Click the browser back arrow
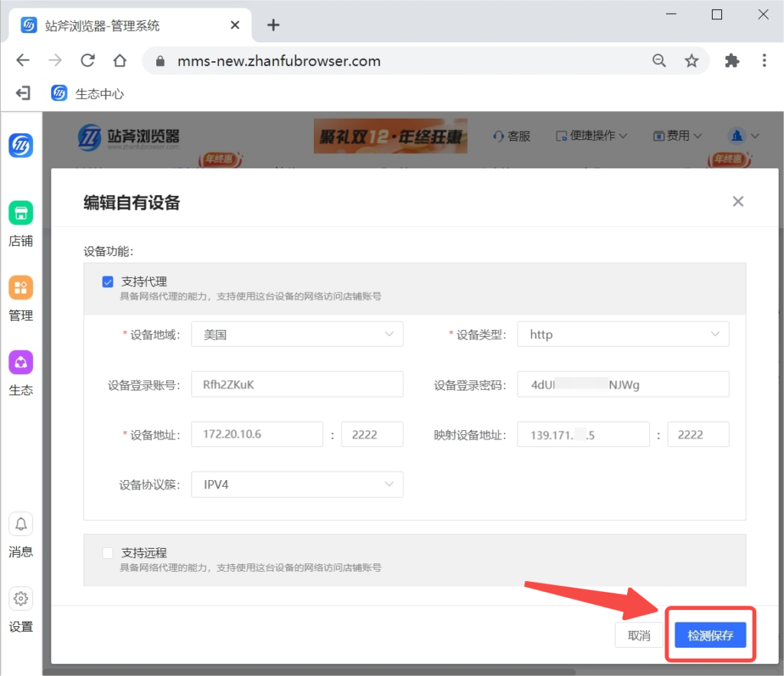The image size is (784, 676). pos(23,60)
